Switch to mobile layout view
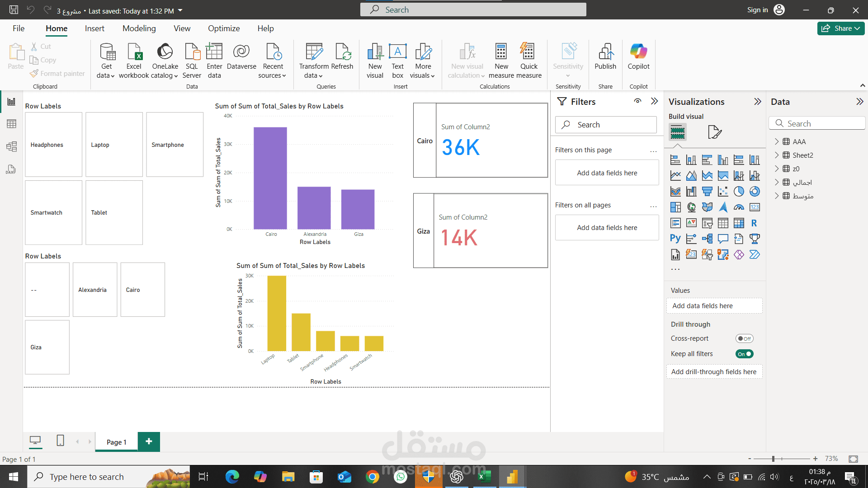The height and width of the screenshot is (488, 868). click(60, 441)
